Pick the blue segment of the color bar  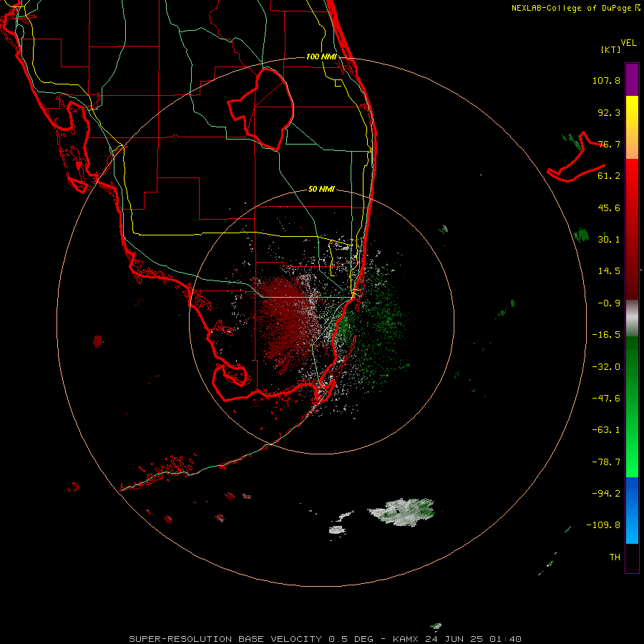coord(632,510)
